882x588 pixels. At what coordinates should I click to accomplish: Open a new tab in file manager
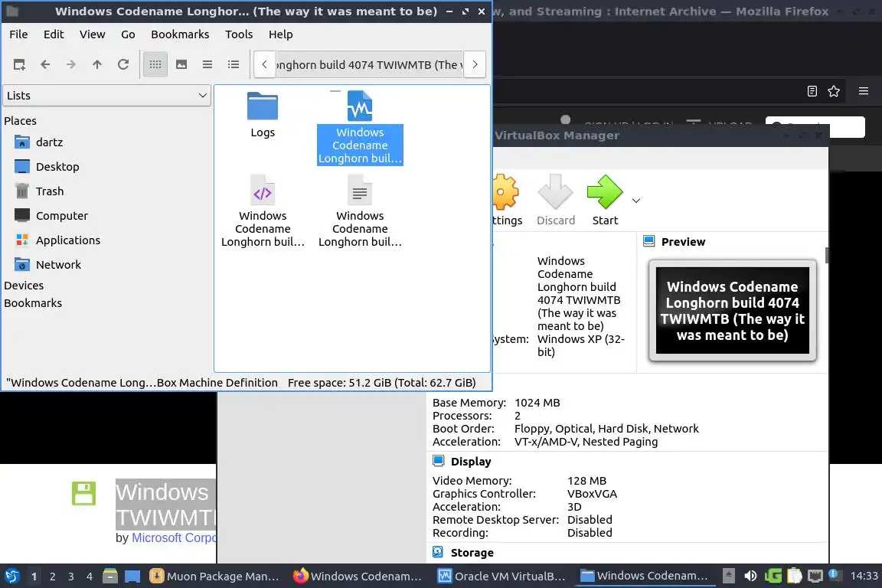click(19, 65)
